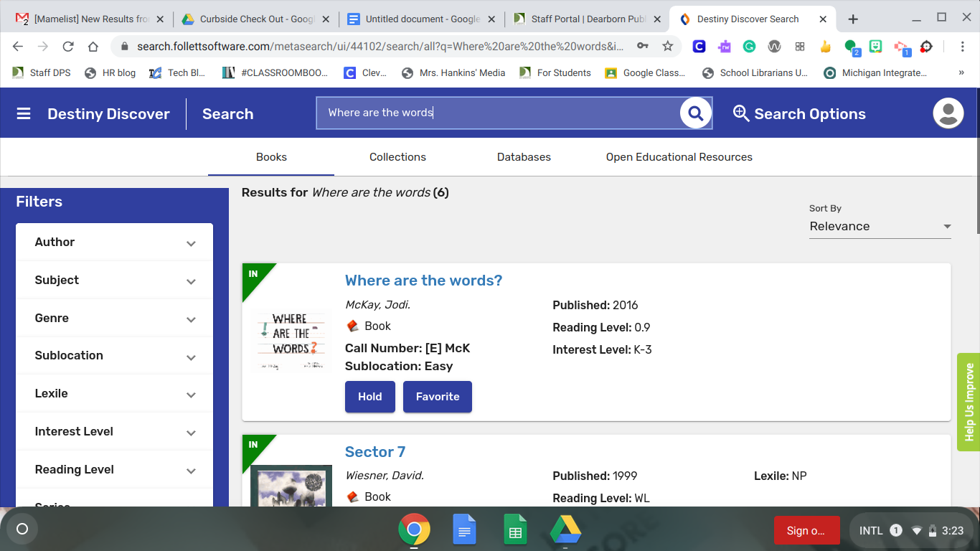
Task: Open the School Librarians bookmark
Action: (x=755, y=72)
